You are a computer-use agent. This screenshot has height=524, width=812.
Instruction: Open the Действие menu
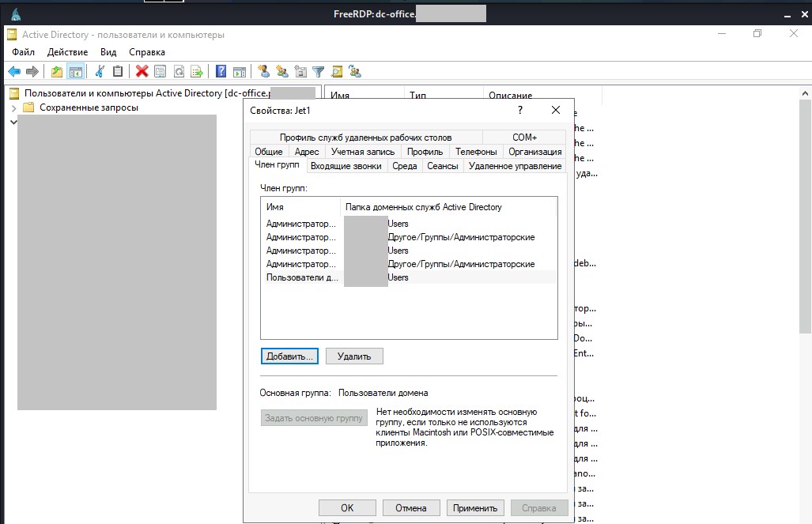(x=67, y=52)
